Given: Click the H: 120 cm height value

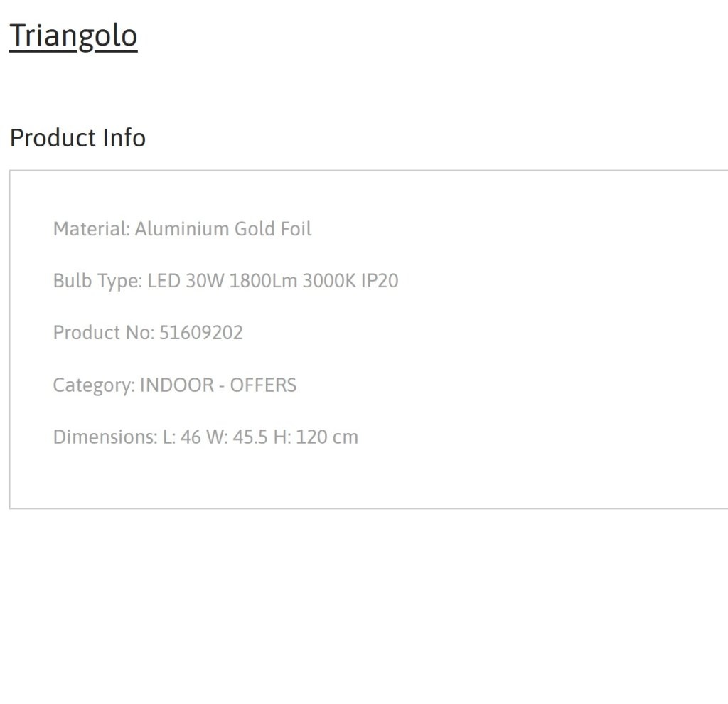Looking at the screenshot, I should 316,437.
